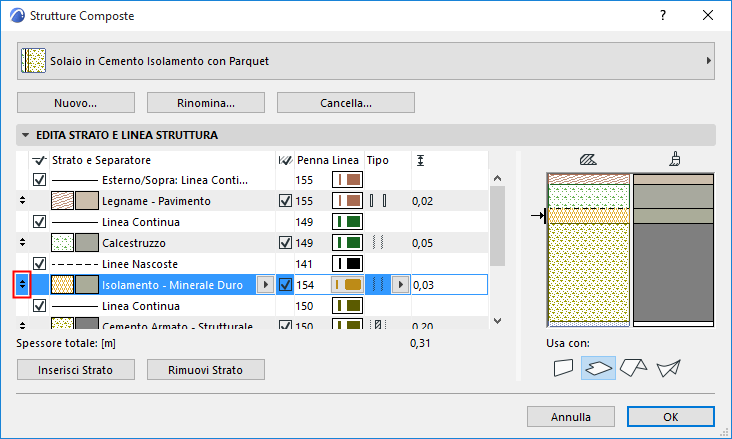This screenshot has height=439, width=732.
Task: Click the composite structure icon beside Solaio name
Action: coord(33,61)
